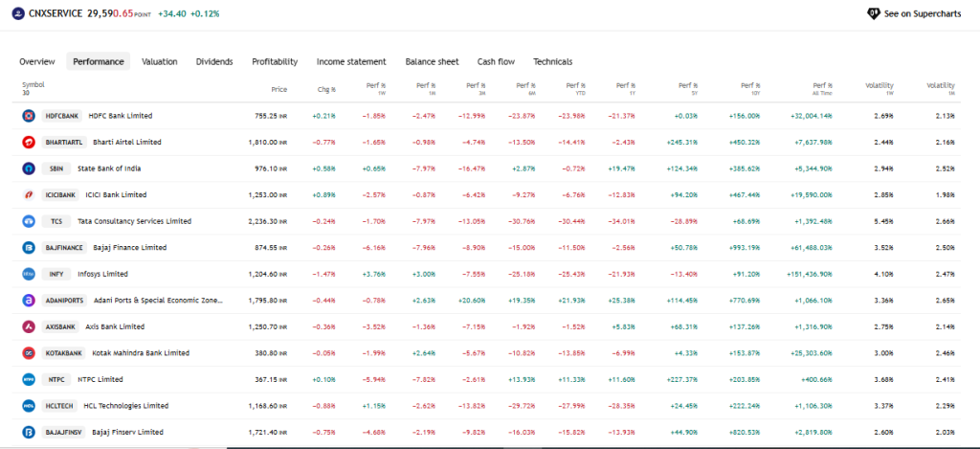Sort by Perf % YTD column header
980x449 pixels.
click(x=575, y=87)
